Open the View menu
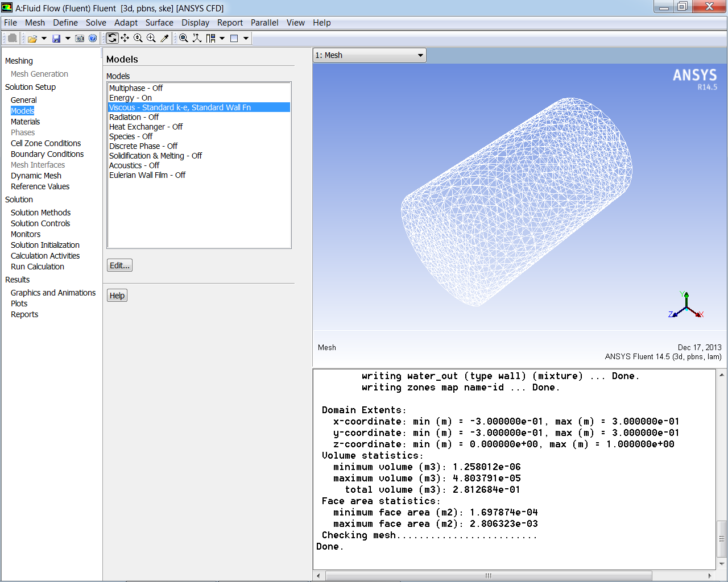 tap(296, 23)
